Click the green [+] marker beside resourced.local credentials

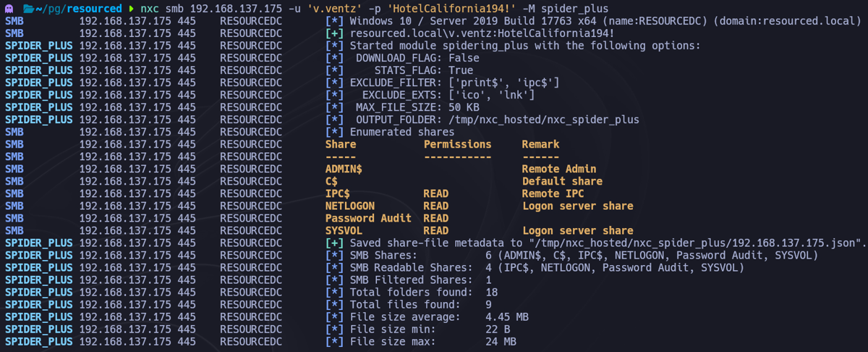tap(334, 33)
